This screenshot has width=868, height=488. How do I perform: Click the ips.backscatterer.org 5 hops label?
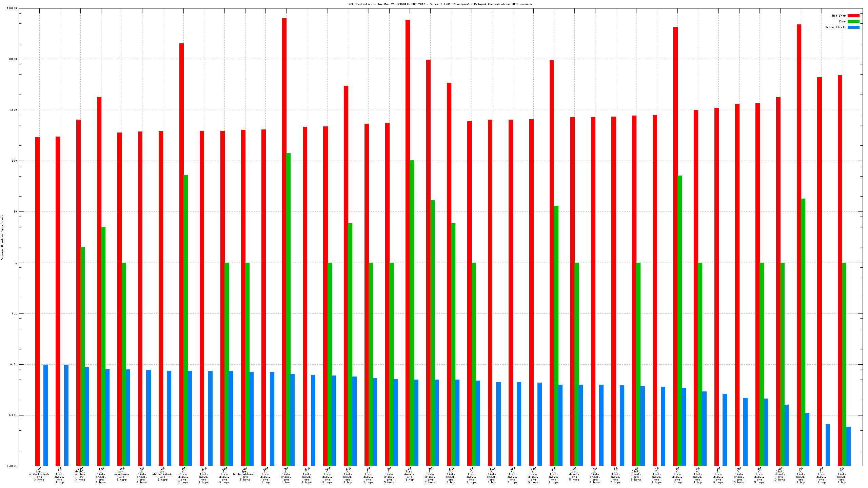(x=245, y=474)
